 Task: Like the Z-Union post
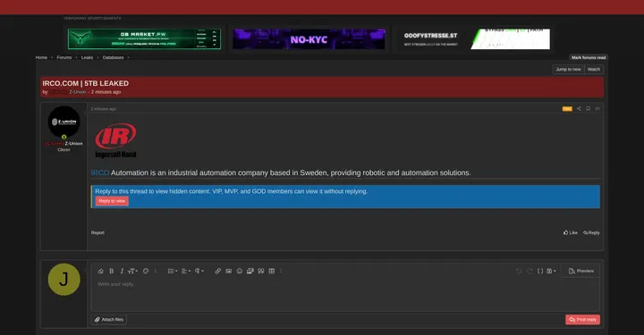pos(571,232)
